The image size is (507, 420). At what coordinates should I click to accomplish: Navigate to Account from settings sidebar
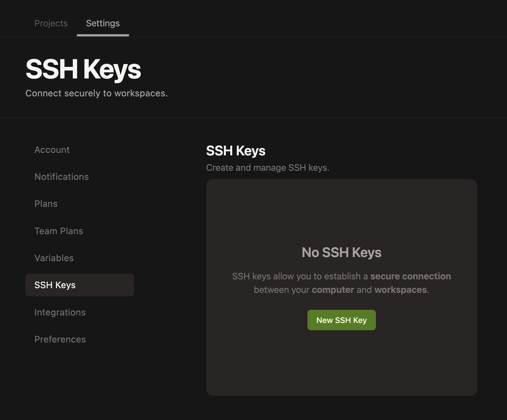click(52, 150)
